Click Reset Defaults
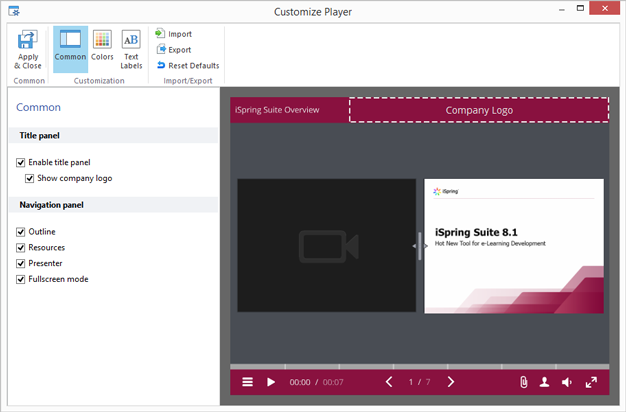The image size is (626, 412). [x=188, y=65]
